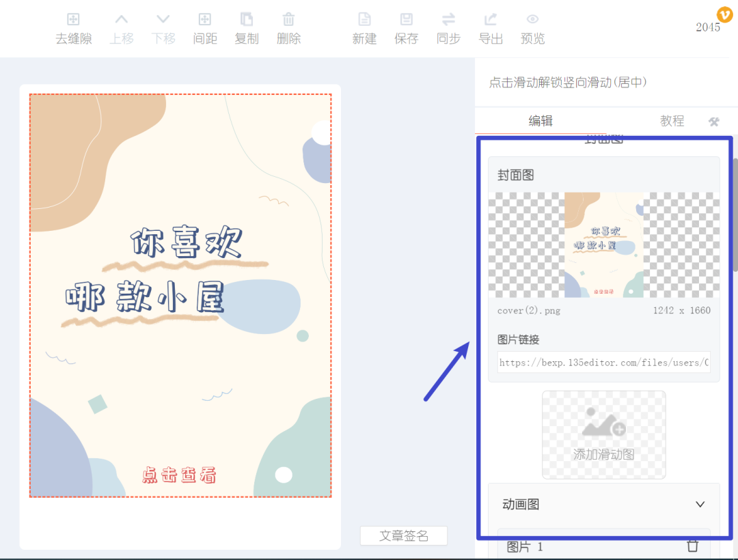Open the tools wrench icon beside 教程

click(713, 122)
